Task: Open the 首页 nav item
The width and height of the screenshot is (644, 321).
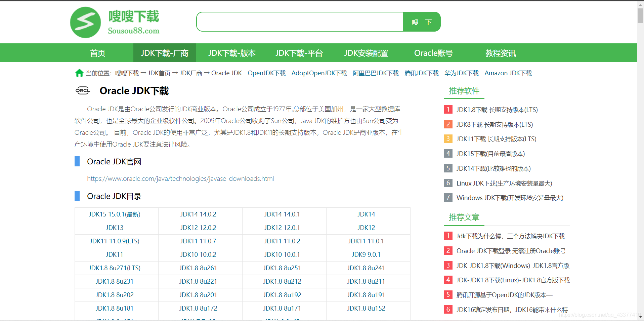Action: click(x=98, y=53)
